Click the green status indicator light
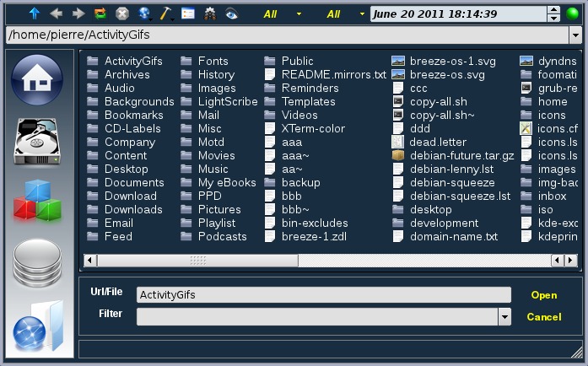This screenshot has height=366, width=588. point(574,13)
